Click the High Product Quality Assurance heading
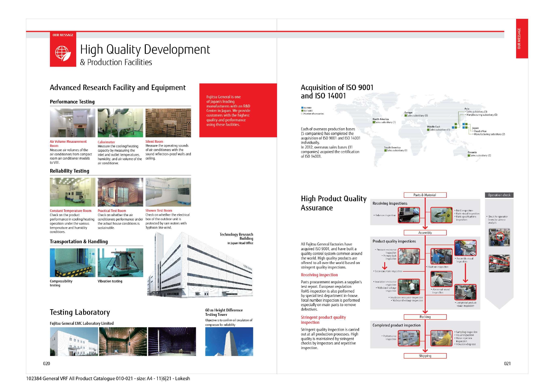The image size is (555, 392). 334,203
